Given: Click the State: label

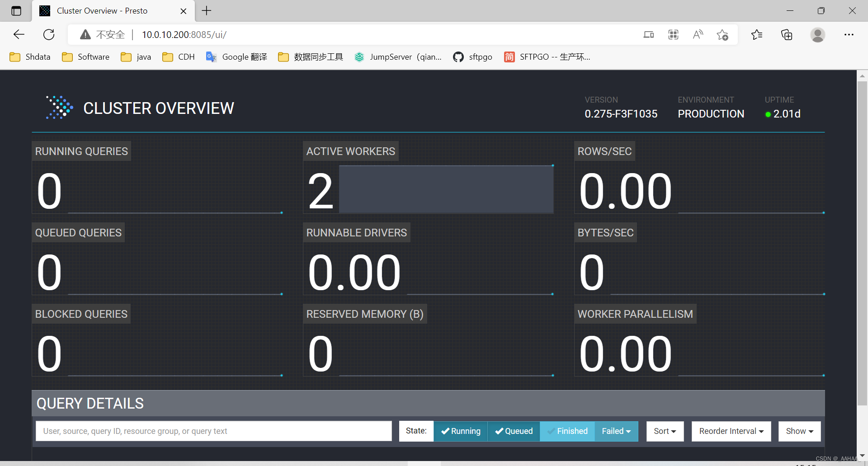Looking at the screenshot, I should click(416, 431).
